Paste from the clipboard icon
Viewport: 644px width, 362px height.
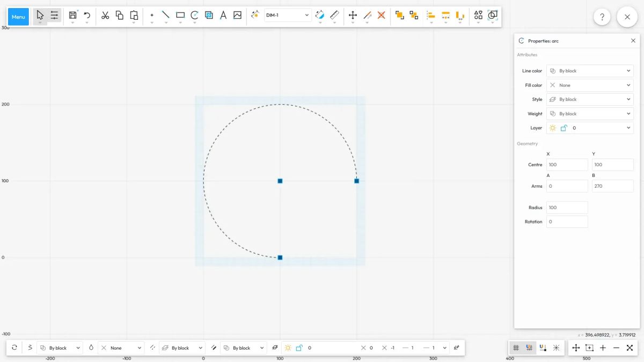(134, 15)
